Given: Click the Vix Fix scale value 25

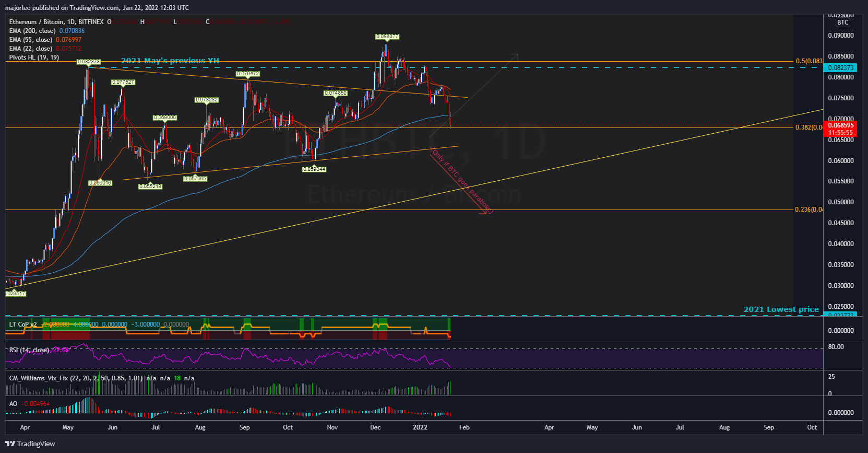Looking at the screenshot, I should coord(831,377).
